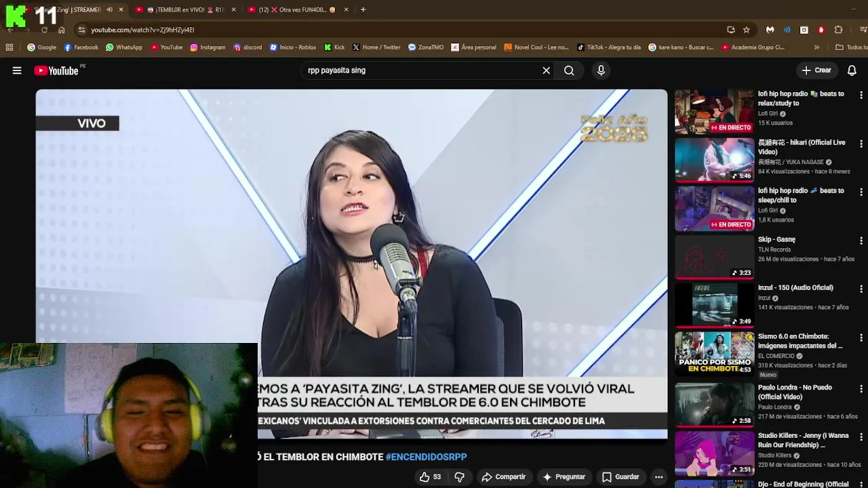Clear the search box with the X
Image resolution: width=868 pixels, height=488 pixels.
pyautogui.click(x=546, y=70)
